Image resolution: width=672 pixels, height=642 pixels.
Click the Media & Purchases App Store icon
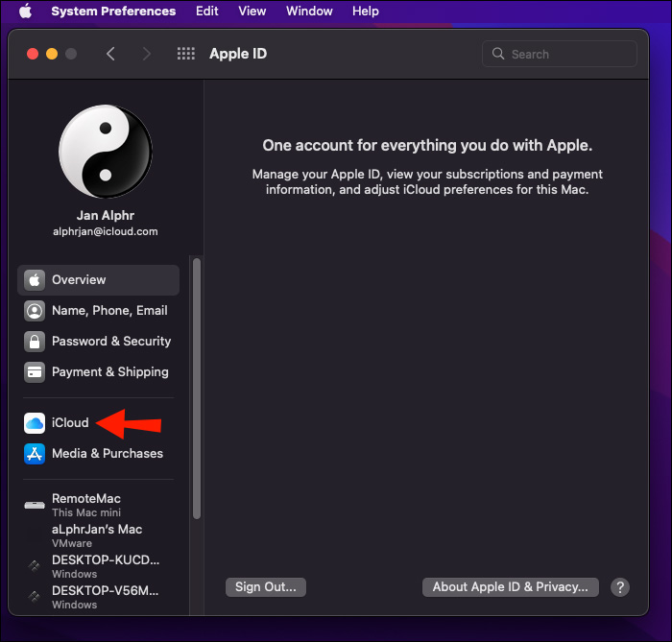[x=35, y=454]
